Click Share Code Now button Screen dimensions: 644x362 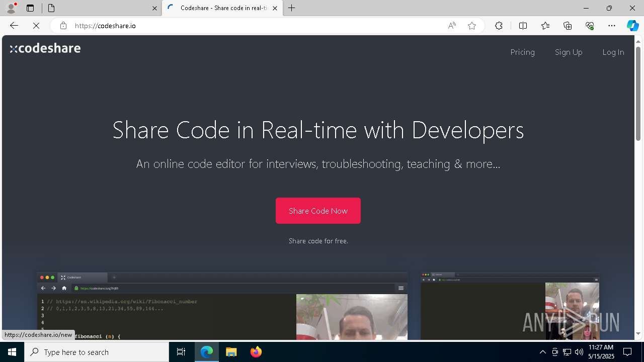click(x=318, y=211)
